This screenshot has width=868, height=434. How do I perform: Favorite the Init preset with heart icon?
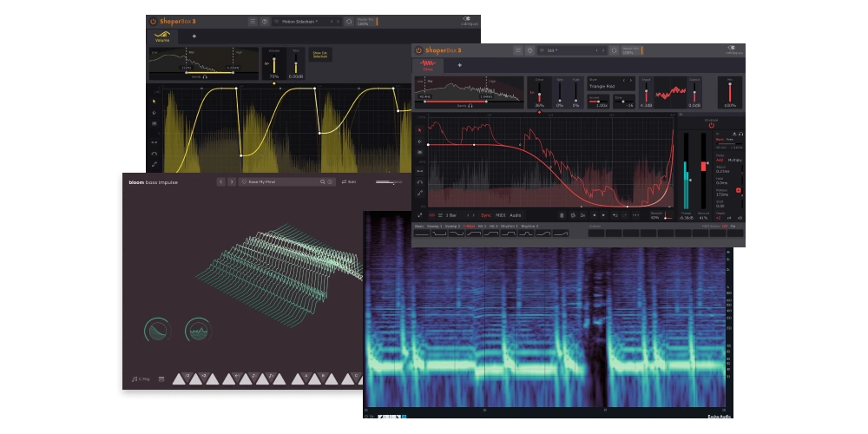pos(542,50)
